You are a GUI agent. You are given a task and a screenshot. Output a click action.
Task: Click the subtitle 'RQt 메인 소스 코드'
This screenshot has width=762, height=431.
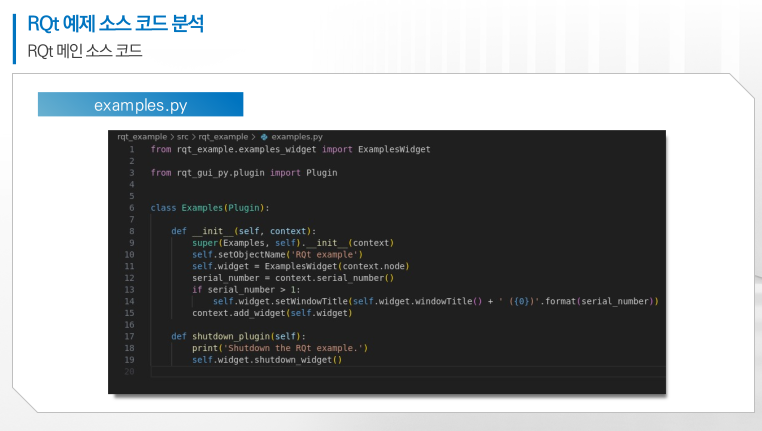[85, 51]
